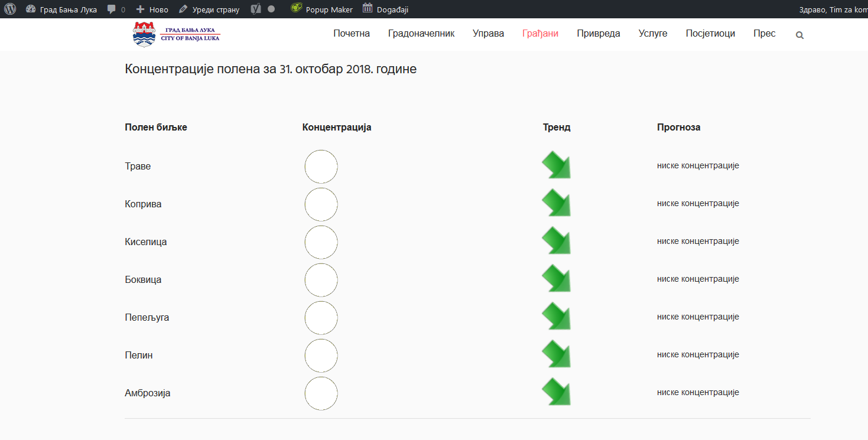
Task: Open the Popup Maker admin menu
Action: point(322,9)
